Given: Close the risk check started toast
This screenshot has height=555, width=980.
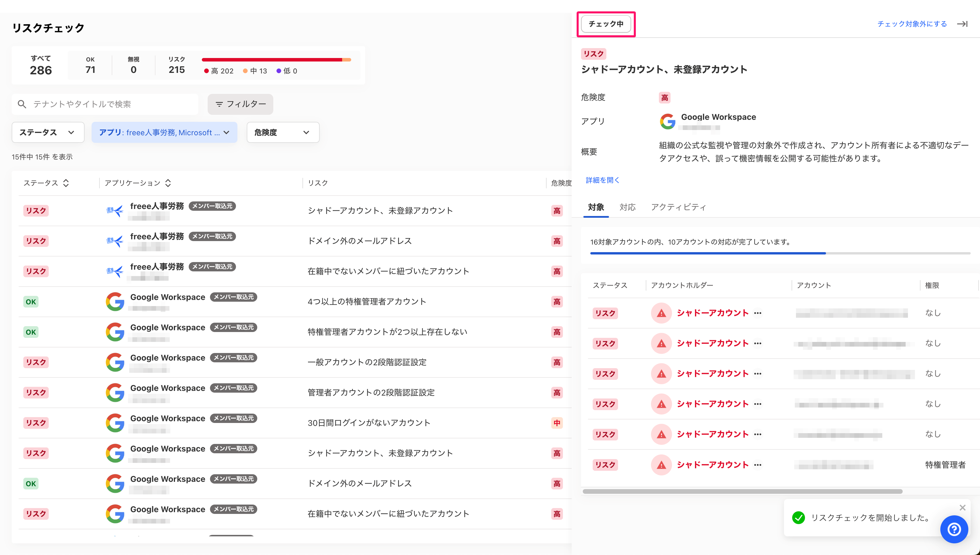Looking at the screenshot, I should tap(963, 508).
